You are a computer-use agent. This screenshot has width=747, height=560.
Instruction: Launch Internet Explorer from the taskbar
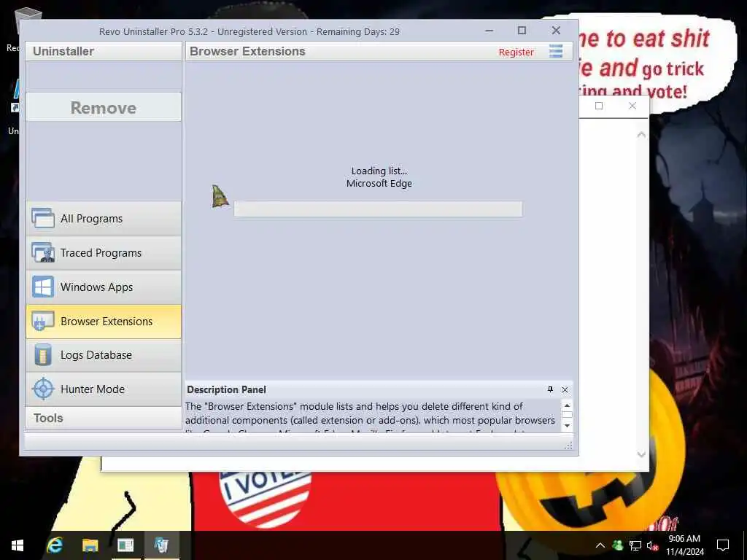[x=54, y=545]
